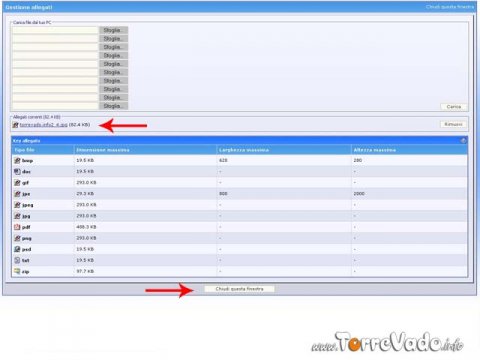The image size is (480, 360).
Task: Click the Chiudi questa finestra link in title bar
Action: click(x=450, y=7)
